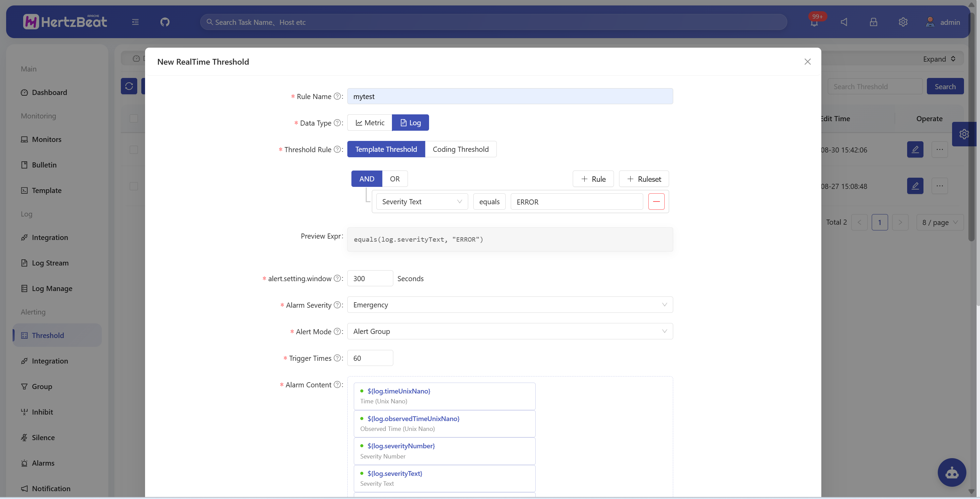This screenshot has height=499, width=980.
Task: Click the red remove rule minus button
Action: click(656, 202)
